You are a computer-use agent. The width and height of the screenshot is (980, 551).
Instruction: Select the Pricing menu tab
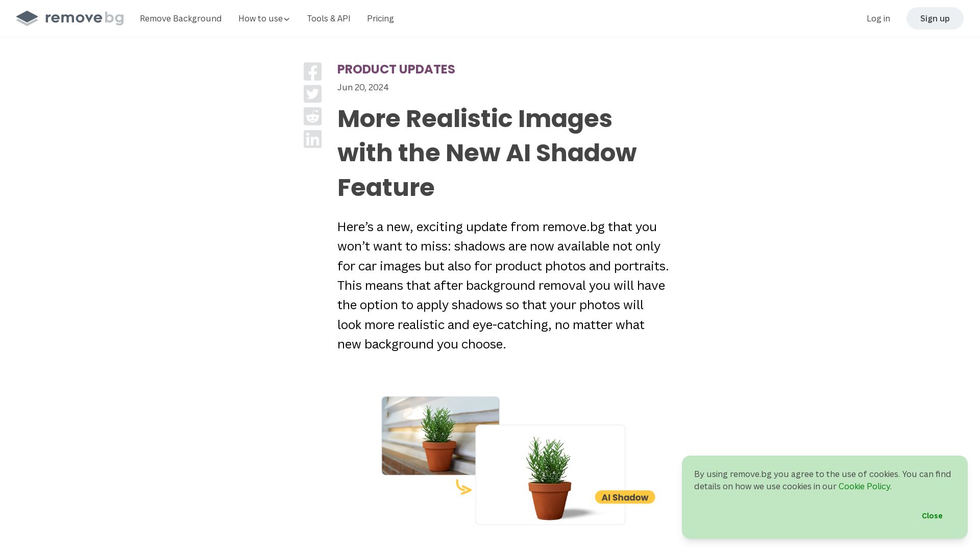point(380,18)
